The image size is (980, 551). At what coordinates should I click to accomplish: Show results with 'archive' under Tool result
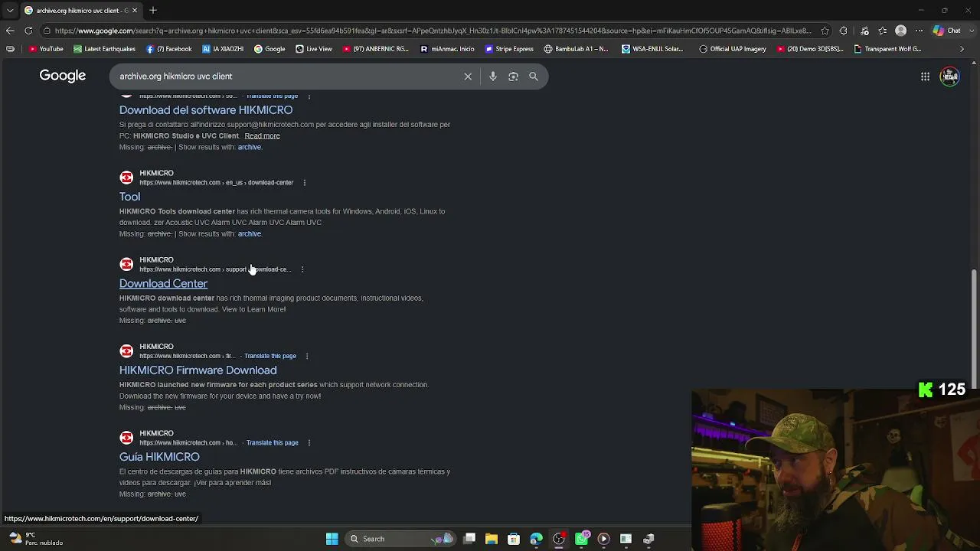tap(249, 234)
